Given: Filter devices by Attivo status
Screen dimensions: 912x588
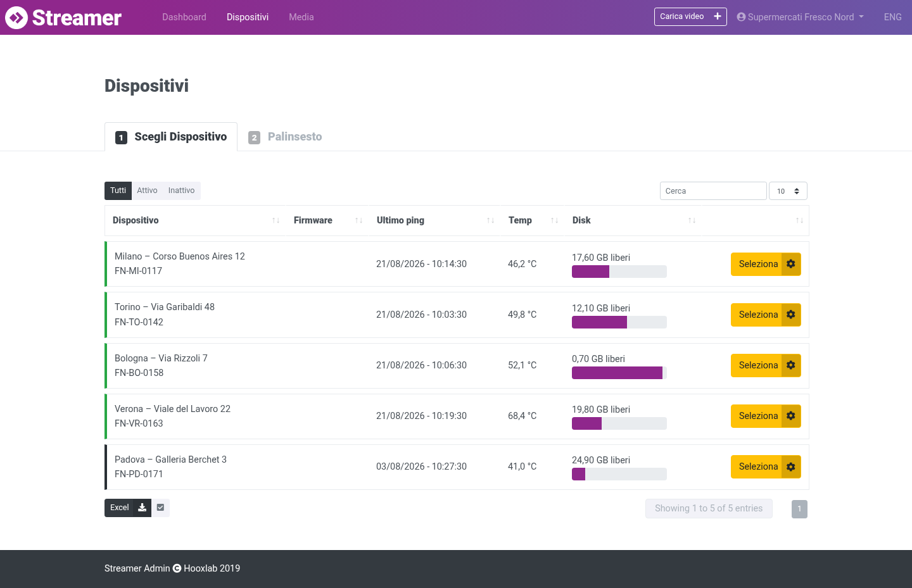Looking at the screenshot, I should tap(147, 191).
